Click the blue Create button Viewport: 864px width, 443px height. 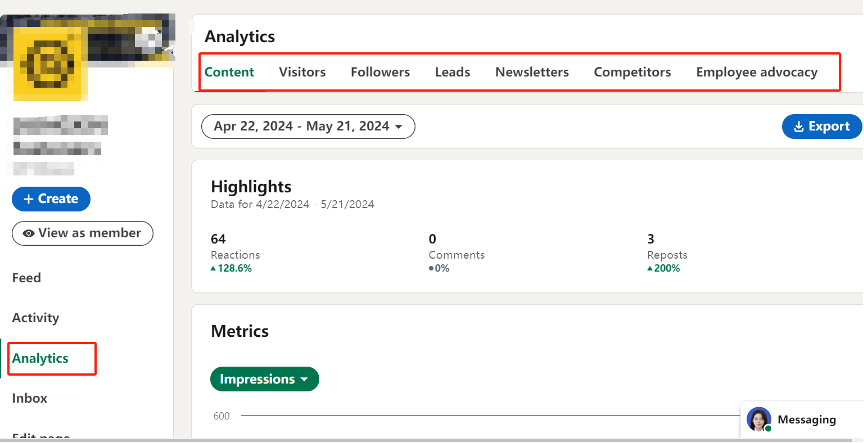(x=51, y=199)
